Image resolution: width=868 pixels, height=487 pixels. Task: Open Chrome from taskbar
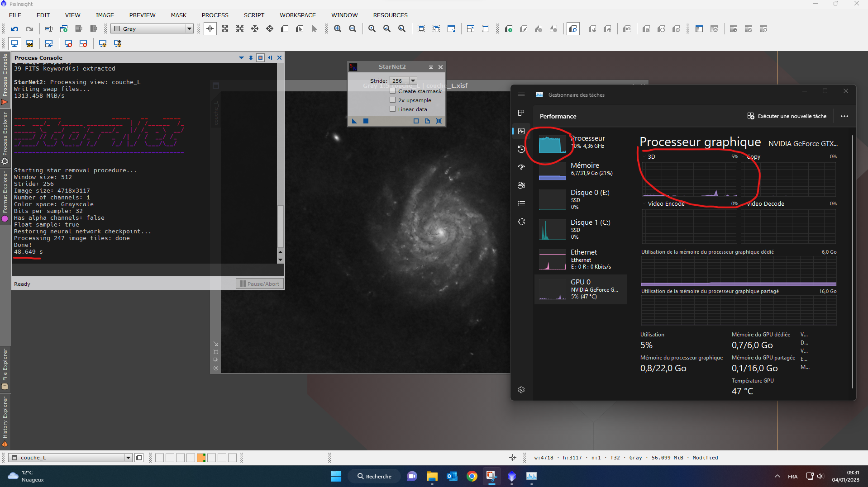(x=472, y=476)
